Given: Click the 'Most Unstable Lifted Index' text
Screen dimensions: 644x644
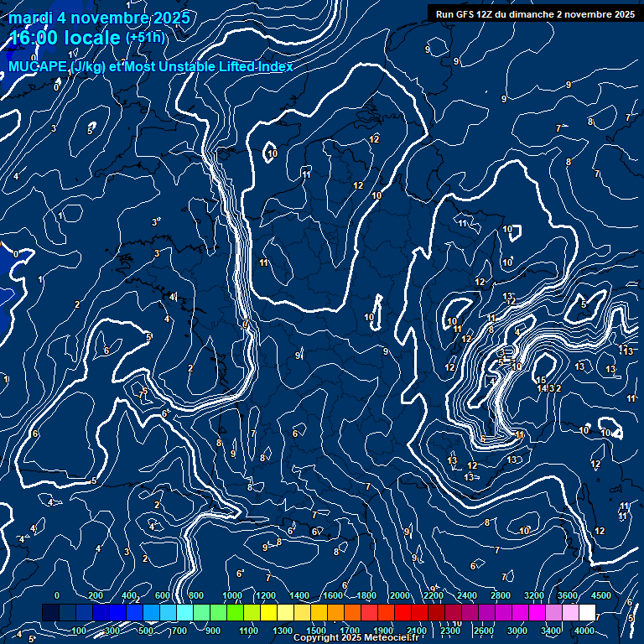Looking at the screenshot, I should point(209,66).
